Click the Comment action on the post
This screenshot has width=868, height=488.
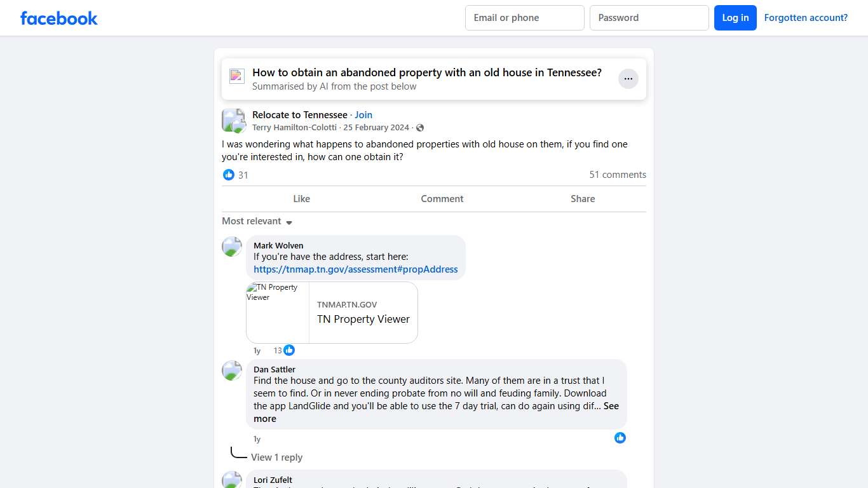coord(442,199)
